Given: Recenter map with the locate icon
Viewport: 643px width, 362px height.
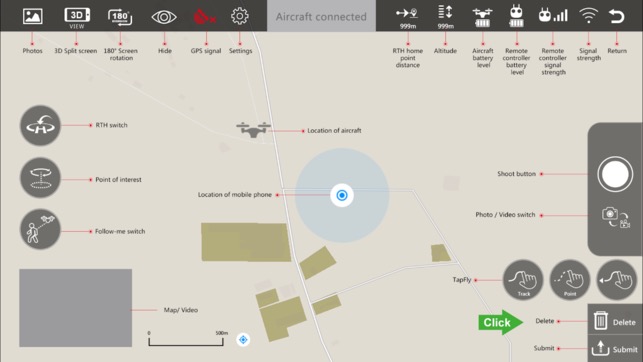Looking at the screenshot, I should [x=243, y=339].
